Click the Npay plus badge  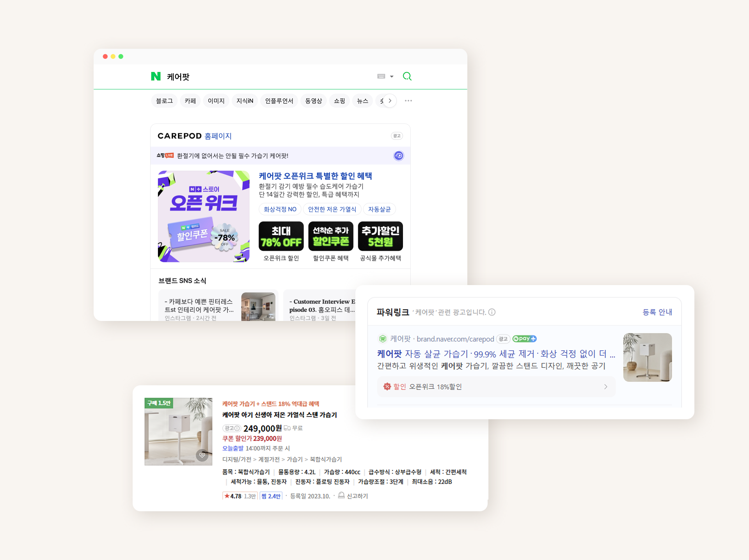524,338
